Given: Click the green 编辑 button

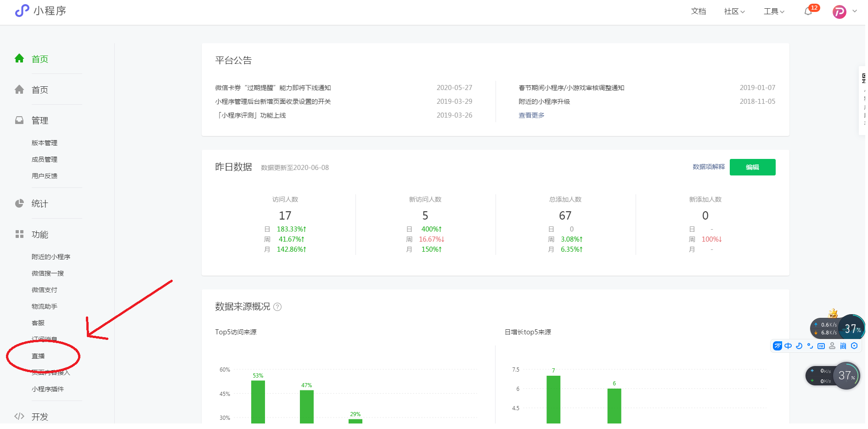Looking at the screenshot, I should click(x=752, y=167).
